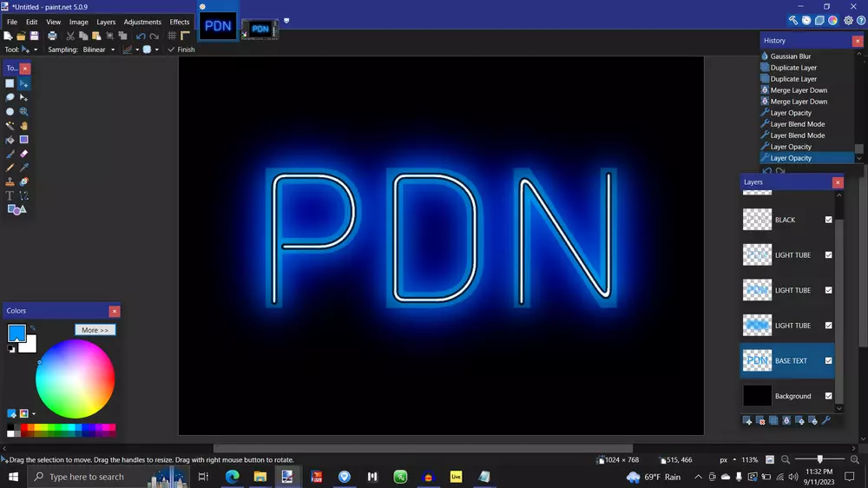This screenshot has height=488, width=868.
Task: Toggle Tools window visibility via hammer icon
Action: (793, 21)
